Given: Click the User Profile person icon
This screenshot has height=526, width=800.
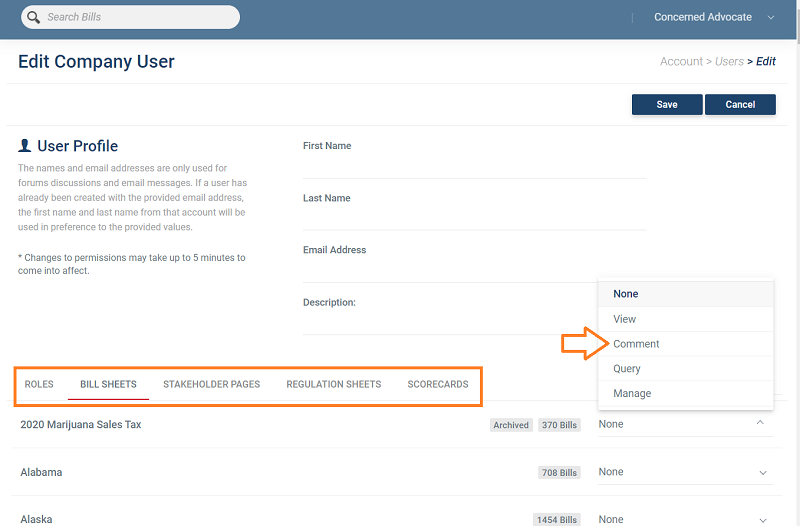Looking at the screenshot, I should click(25, 146).
